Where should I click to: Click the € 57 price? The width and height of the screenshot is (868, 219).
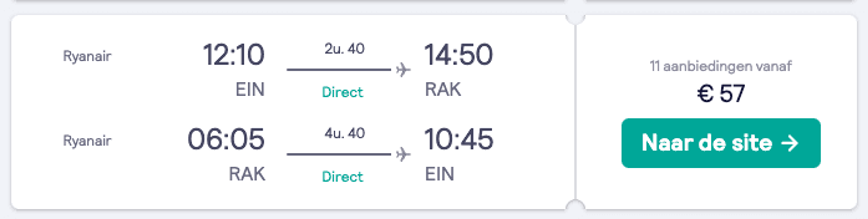[x=721, y=93]
